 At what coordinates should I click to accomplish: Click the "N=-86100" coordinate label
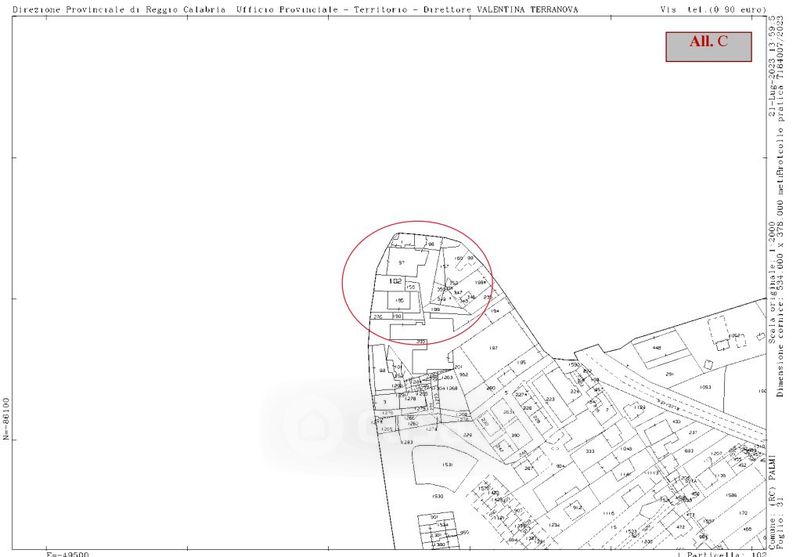point(6,416)
